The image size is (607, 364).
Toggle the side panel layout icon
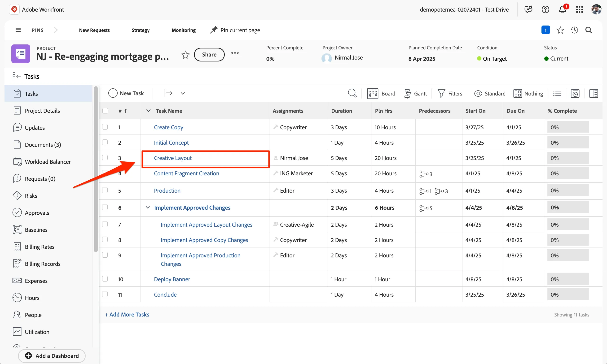point(594,93)
